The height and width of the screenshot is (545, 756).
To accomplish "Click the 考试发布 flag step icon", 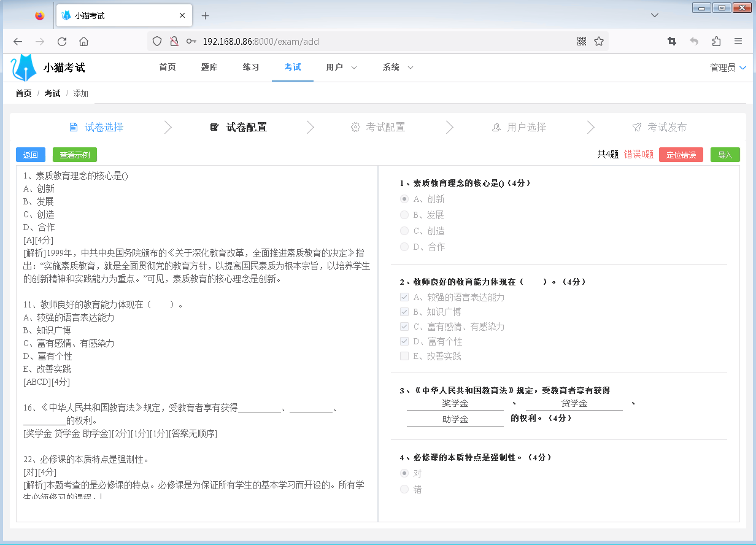I will coord(636,127).
